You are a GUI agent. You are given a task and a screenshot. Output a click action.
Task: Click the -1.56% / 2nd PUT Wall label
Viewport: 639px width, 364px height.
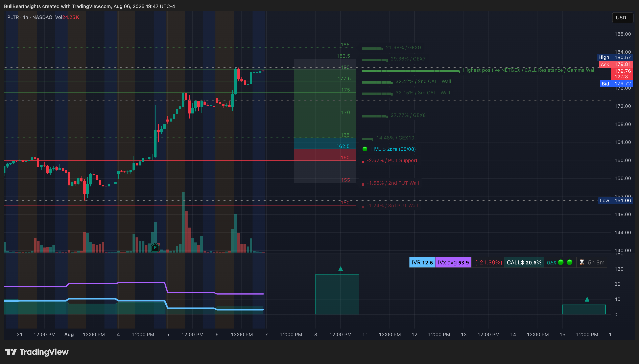click(393, 183)
